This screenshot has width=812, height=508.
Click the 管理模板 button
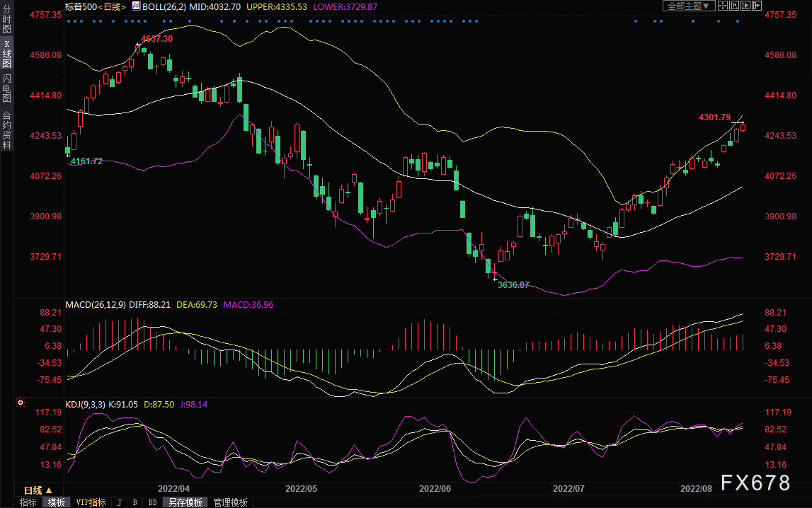pyautogui.click(x=231, y=502)
